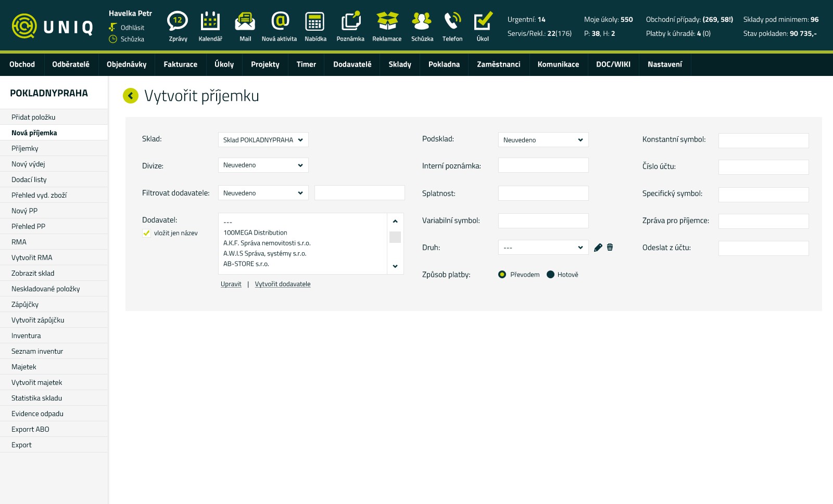This screenshot has height=504, width=833.
Task: Click the trash icon beside the Druh dropdown
Action: coord(610,248)
